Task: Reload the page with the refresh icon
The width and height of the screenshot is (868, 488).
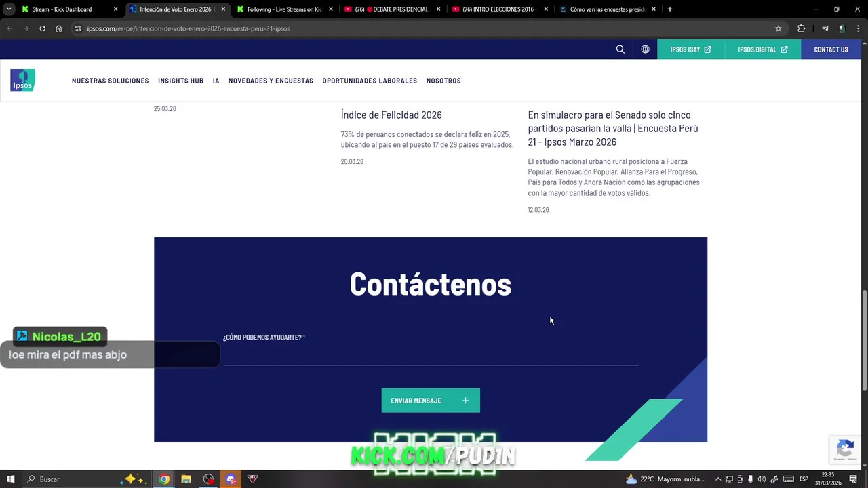Action: 42,28
